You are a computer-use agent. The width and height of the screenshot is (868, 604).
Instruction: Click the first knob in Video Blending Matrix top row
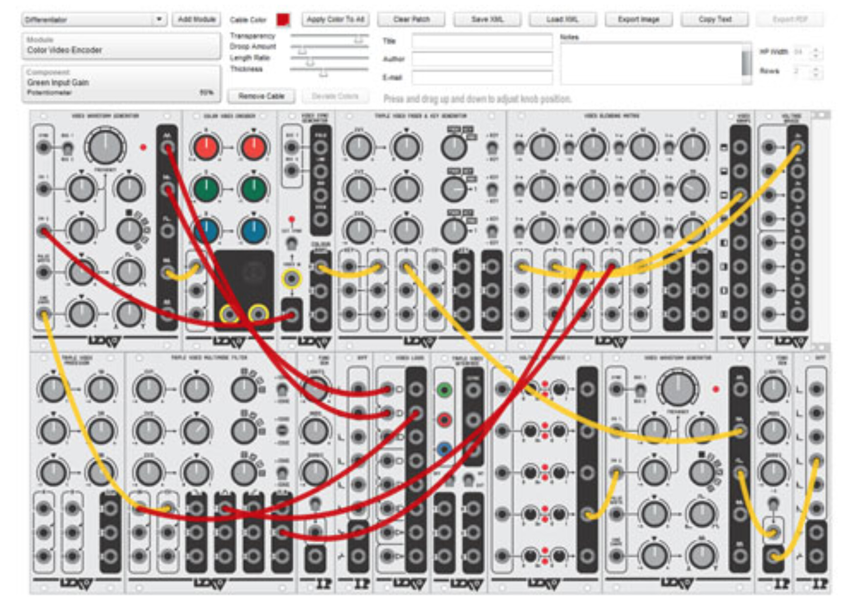[x=543, y=146]
